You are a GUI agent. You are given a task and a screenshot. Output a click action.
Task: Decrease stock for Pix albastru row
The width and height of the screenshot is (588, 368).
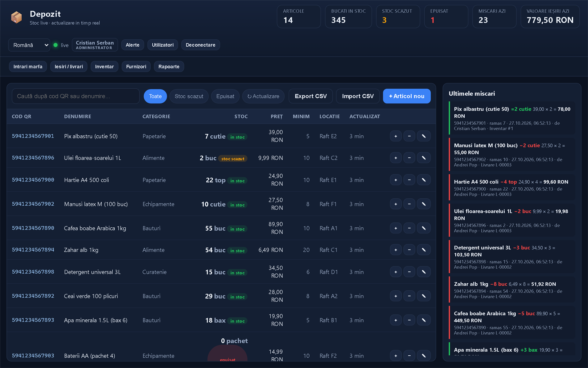click(x=409, y=136)
